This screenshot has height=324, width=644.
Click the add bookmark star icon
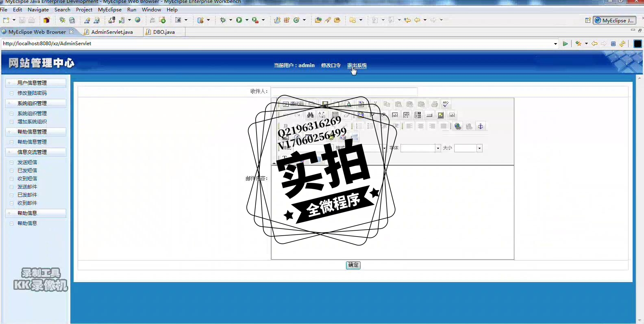579,44
